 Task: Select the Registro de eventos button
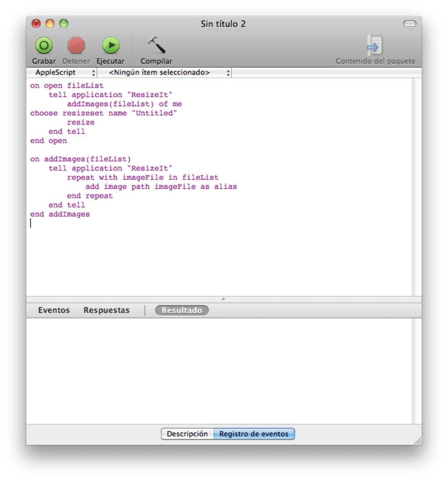point(254,434)
